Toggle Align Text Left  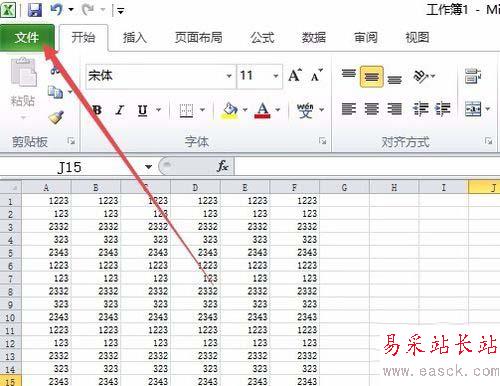tap(349, 109)
